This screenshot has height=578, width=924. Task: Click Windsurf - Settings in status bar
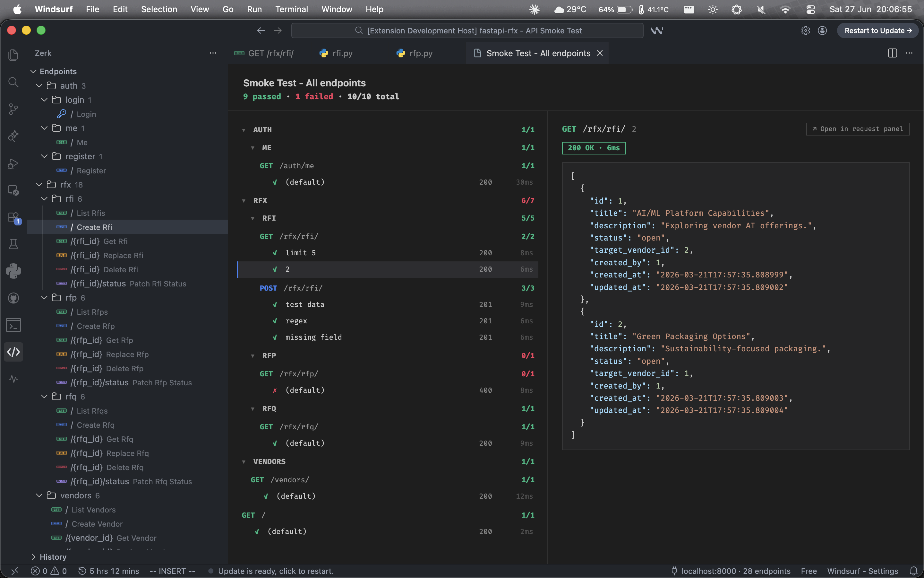[x=862, y=571]
